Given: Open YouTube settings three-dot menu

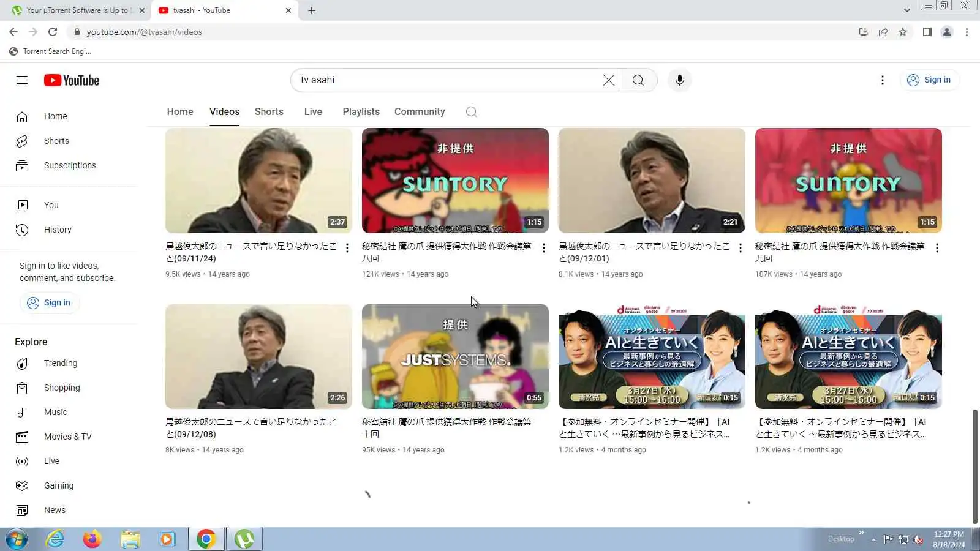Looking at the screenshot, I should tap(882, 80).
